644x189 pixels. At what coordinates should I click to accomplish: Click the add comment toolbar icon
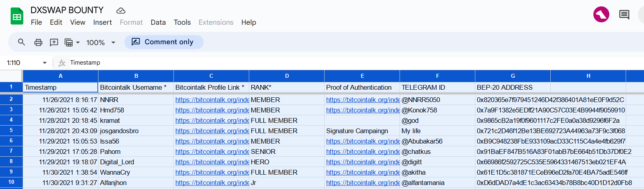(54, 42)
